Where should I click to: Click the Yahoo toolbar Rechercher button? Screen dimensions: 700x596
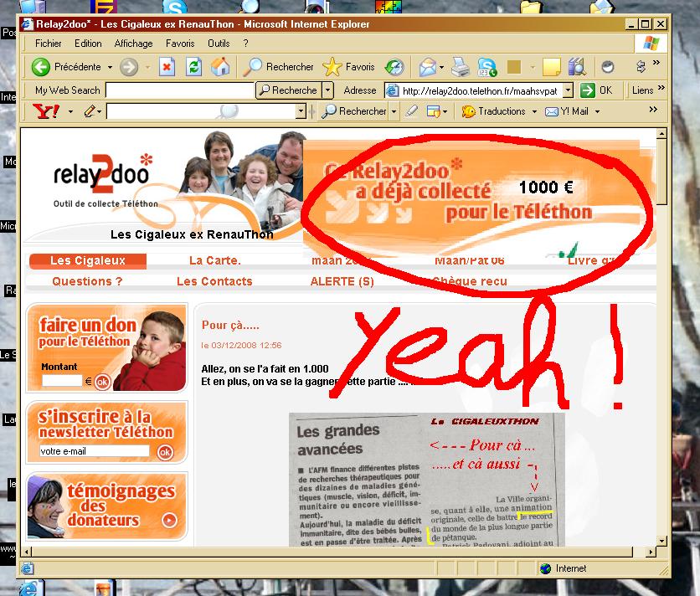pyautogui.click(x=355, y=111)
